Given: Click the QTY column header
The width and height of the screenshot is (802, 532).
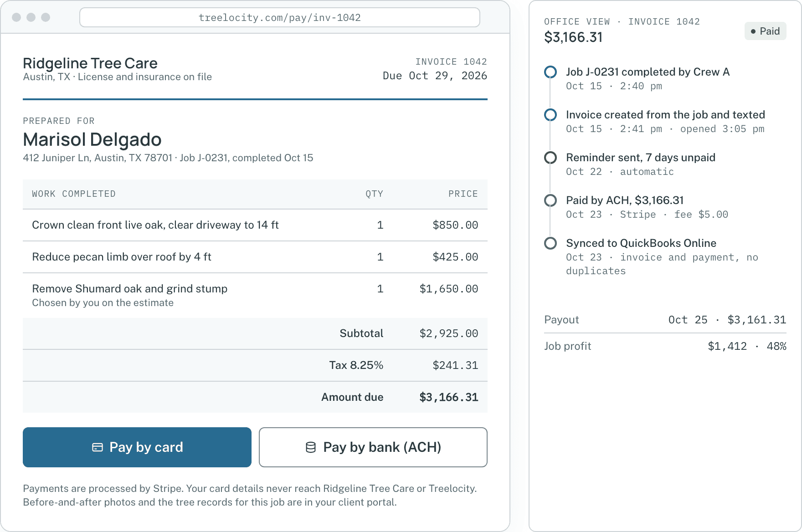Looking at the screenshot, I should (374, 194).
